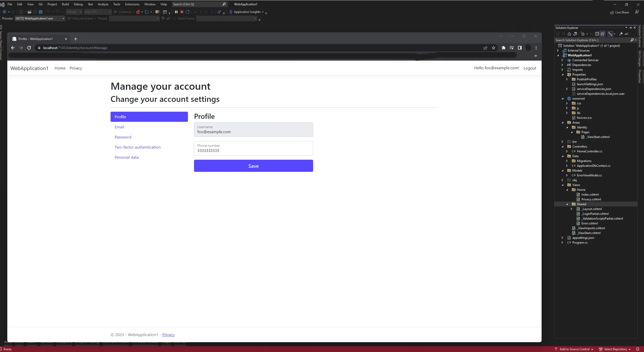The image size is (644, 352).
Task: Click the Hot Reload flame icon
Action: (138, 12)
